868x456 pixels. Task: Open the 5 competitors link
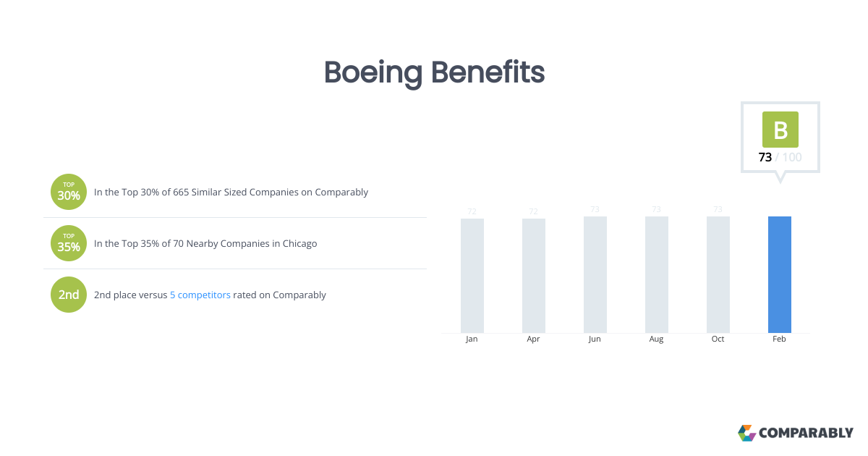tap(200, 295)
